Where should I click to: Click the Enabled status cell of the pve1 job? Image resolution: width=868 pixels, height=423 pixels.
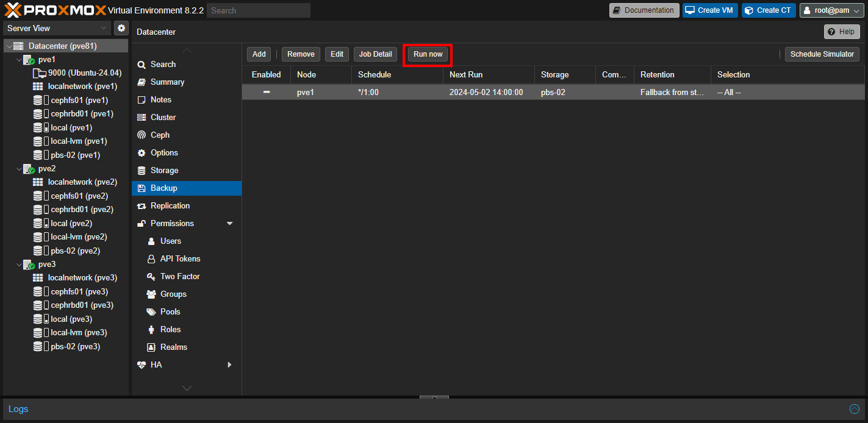coord(267,92)
